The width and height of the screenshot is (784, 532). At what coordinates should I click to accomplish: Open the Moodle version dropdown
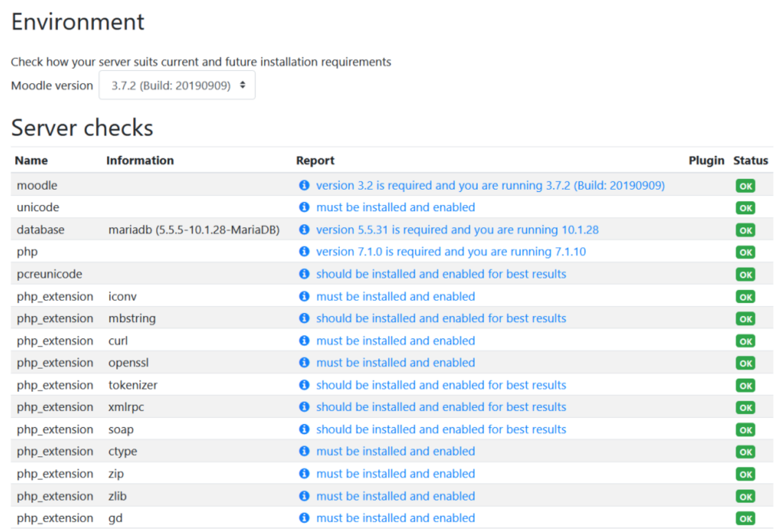click(177, 86)
